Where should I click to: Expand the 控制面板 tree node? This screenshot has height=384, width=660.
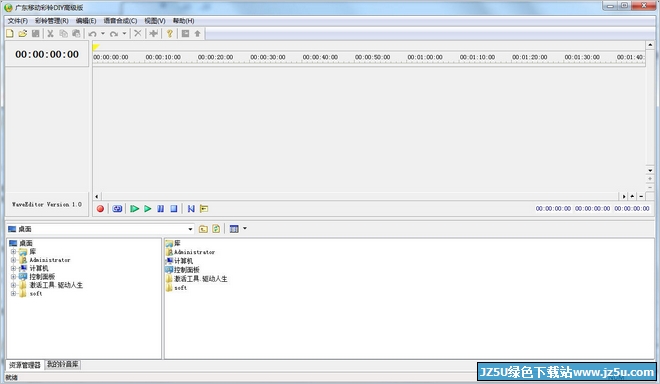(13, 277)
